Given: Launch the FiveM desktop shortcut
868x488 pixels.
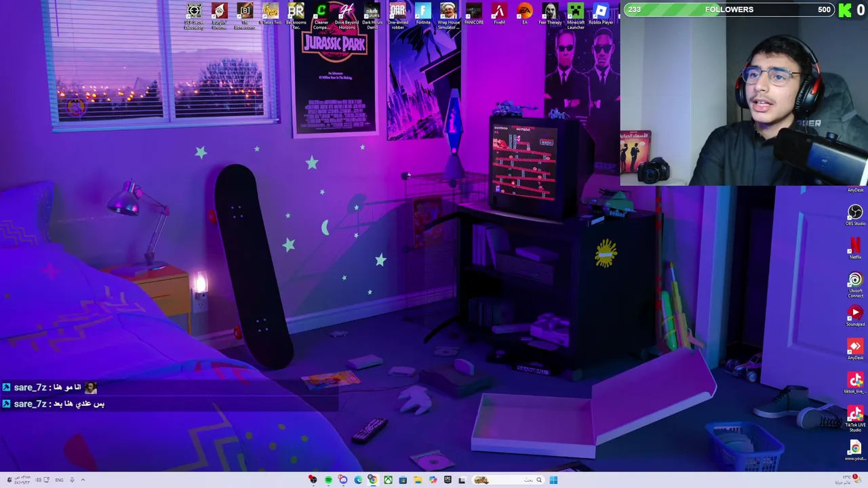Looking at the screenshot, I should 499,15.
